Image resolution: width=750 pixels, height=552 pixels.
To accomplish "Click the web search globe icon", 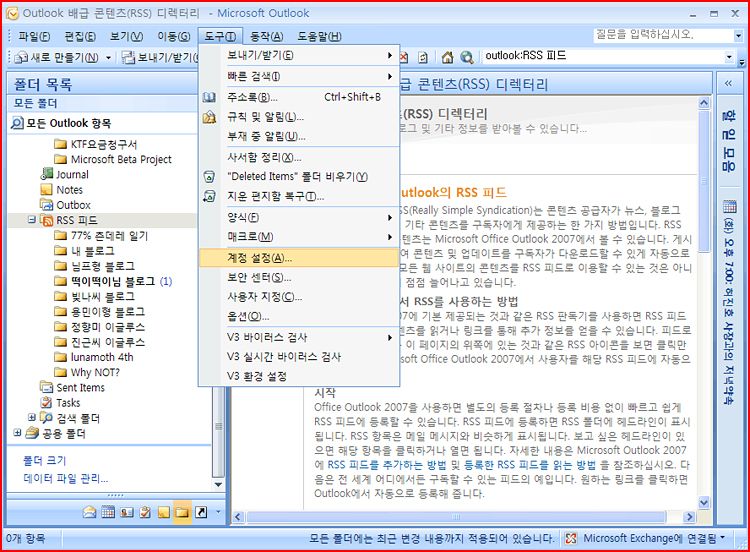I will coord(467,58).
